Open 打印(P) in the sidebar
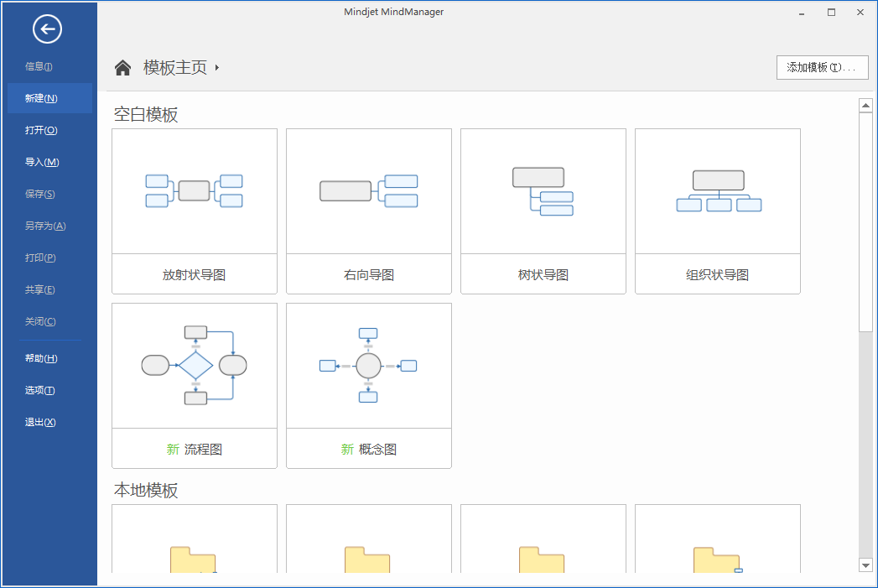Image resolution: width=878 pixels, height=588 pixels. point(39,258)
